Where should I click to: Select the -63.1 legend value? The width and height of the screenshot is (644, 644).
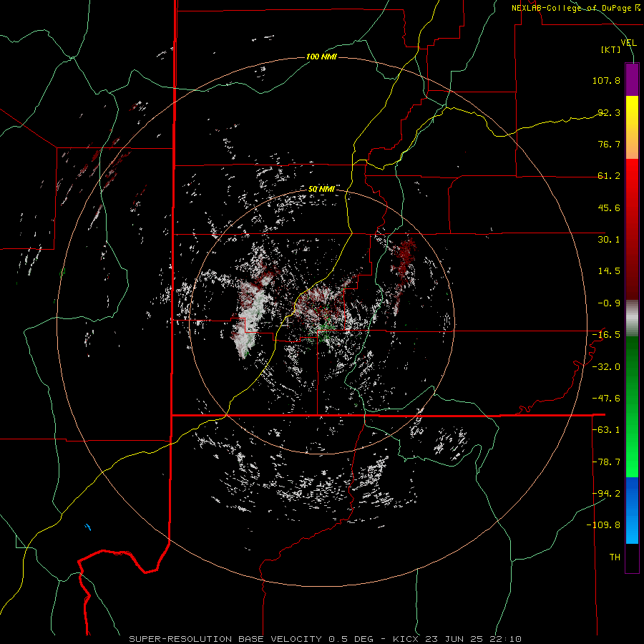tap(606, 430)
